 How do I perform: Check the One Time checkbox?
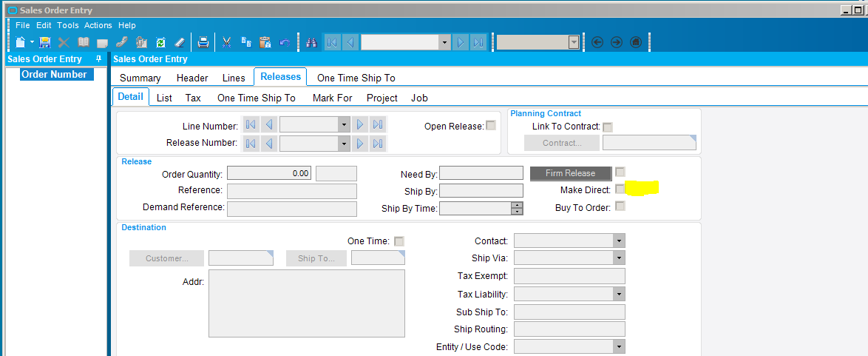point(399,241)
